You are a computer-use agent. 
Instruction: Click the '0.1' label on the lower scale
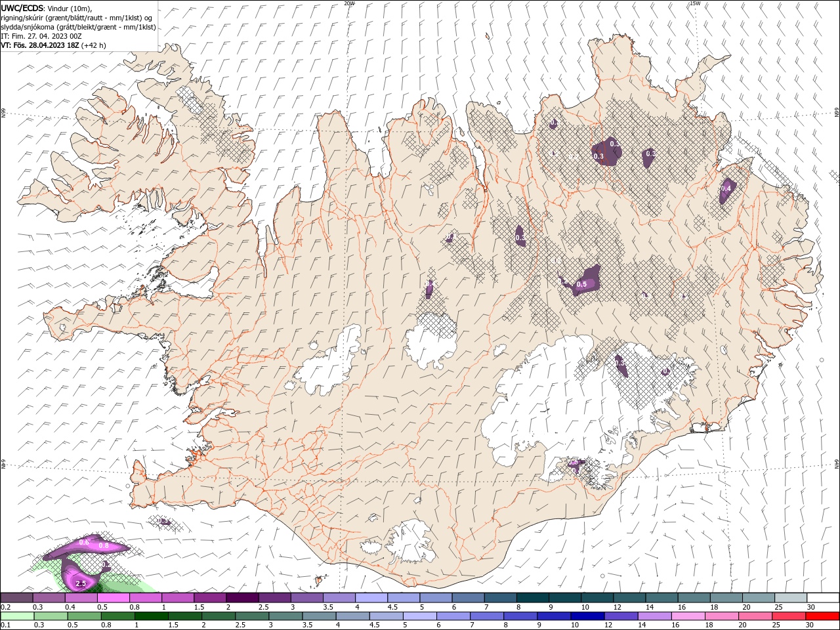5,625
